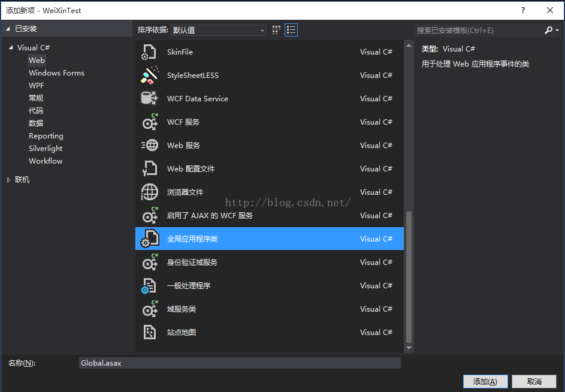The width and height of the screenshot is (565, 392).
Task: Select the StyleSheetLESS text label
Action: click(x=193, y=75)
